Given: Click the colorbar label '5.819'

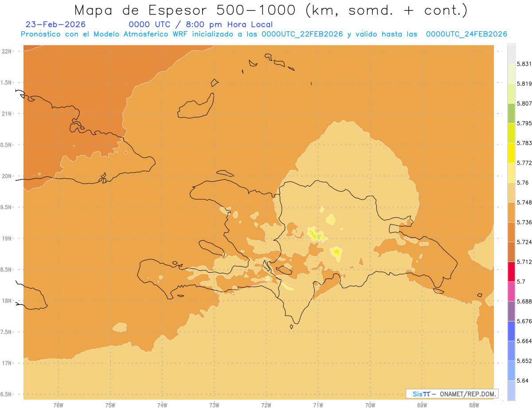Looking at the screenshot, I should point(524,84).
